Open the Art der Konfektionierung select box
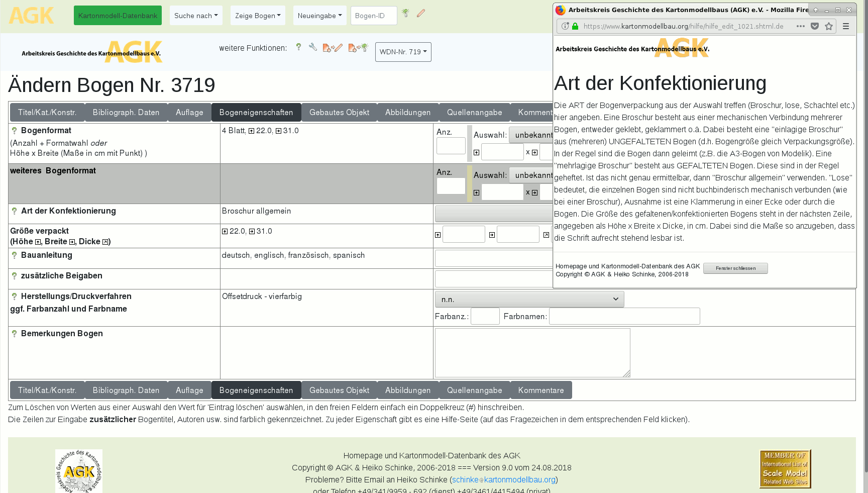 [494, 214]
